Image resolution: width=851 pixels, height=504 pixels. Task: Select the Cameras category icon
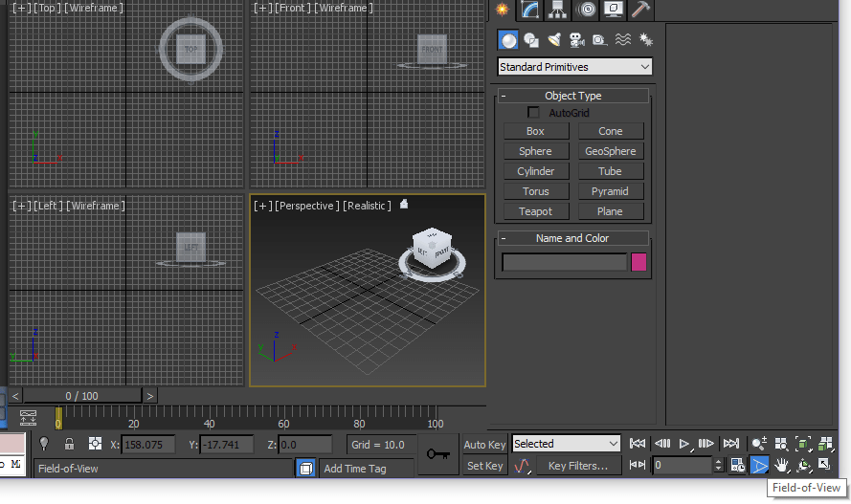pos(576,40)
